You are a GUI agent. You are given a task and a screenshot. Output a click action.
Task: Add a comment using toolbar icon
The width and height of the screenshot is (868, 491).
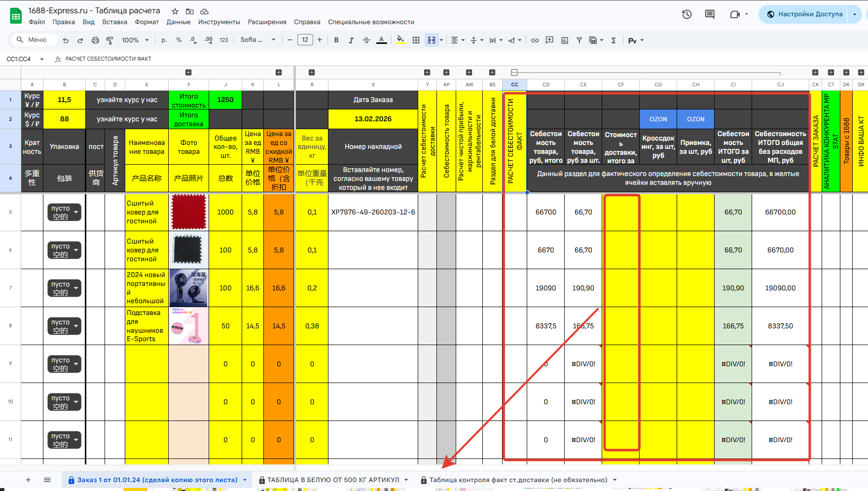coord(549,40)
